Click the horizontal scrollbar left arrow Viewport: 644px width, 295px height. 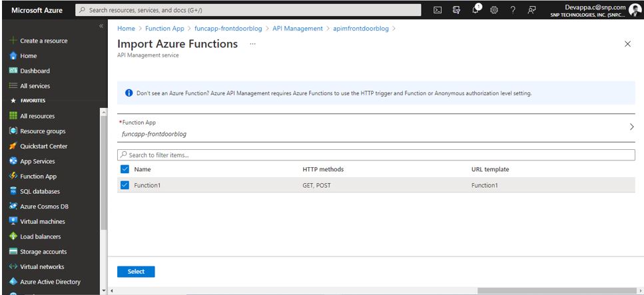tap(112, 290)
